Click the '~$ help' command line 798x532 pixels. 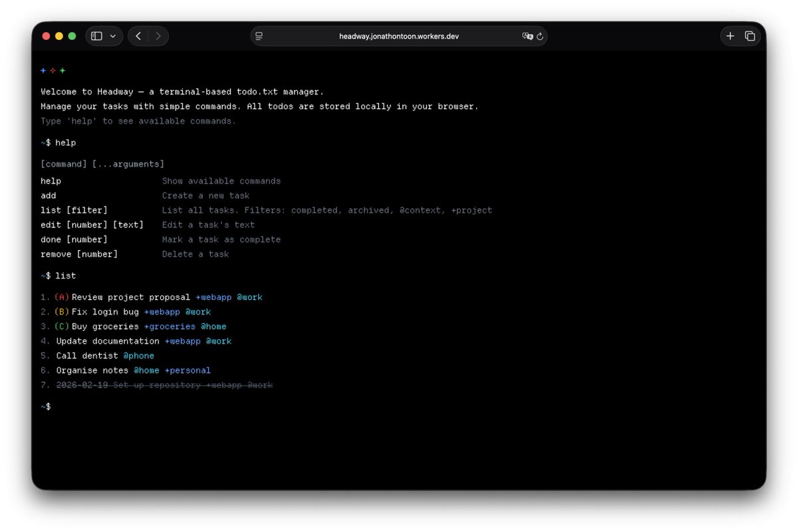pyautogui.click(x=59, y=142)
